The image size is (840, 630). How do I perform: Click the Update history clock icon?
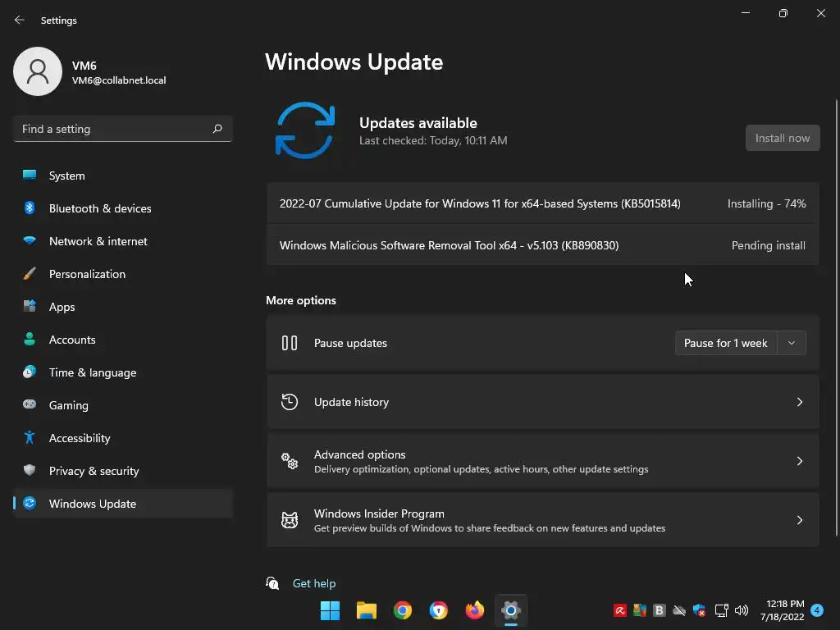point(290,402)
